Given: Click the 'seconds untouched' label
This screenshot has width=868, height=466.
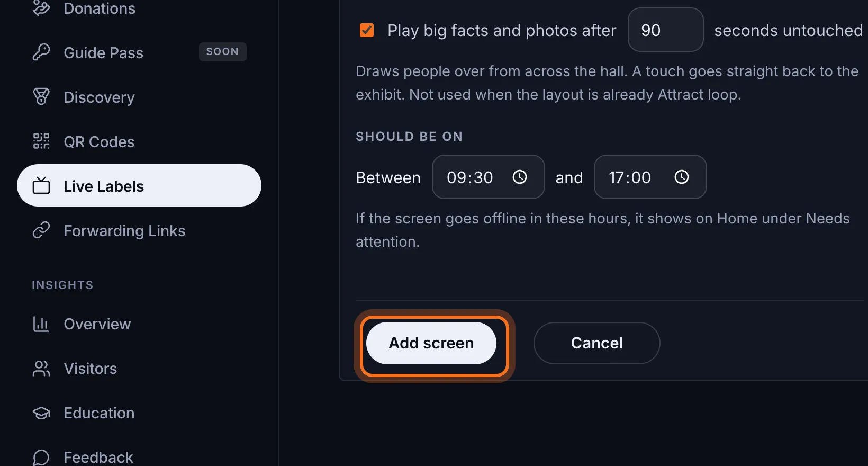Looking at the screenshot, I should 789,30.
